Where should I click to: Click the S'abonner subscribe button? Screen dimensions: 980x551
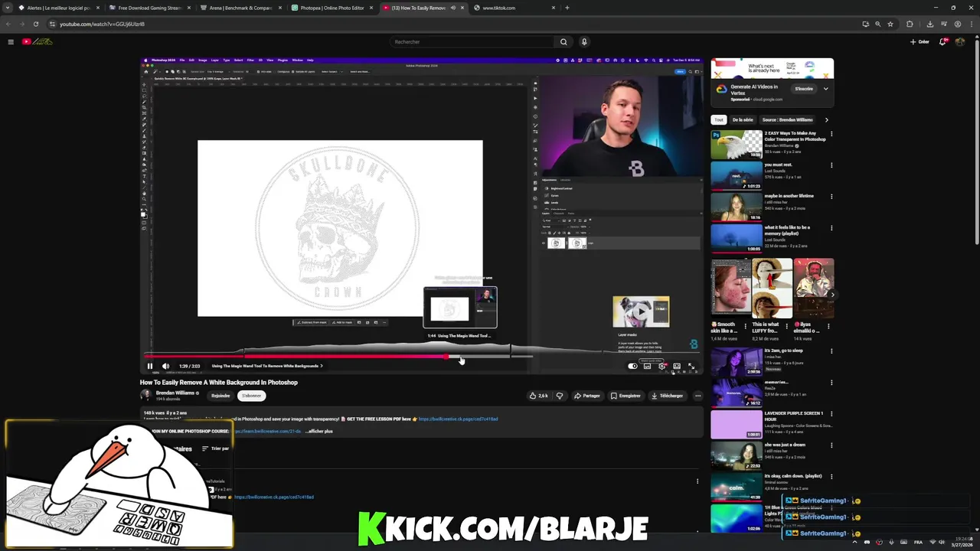251,396
